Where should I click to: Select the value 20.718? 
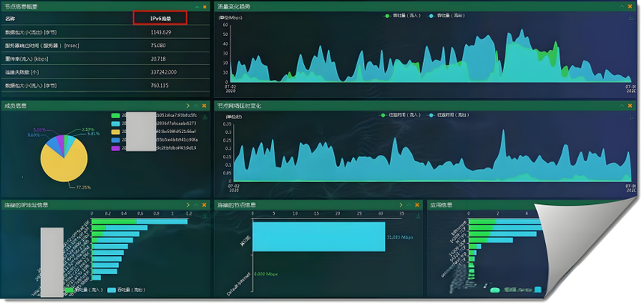pos(158,58)
